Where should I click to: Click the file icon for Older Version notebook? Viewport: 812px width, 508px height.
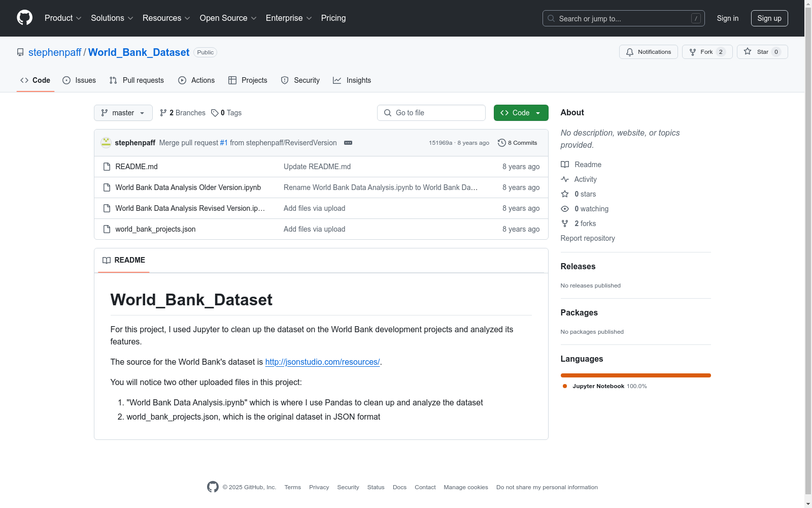[107, 187]
